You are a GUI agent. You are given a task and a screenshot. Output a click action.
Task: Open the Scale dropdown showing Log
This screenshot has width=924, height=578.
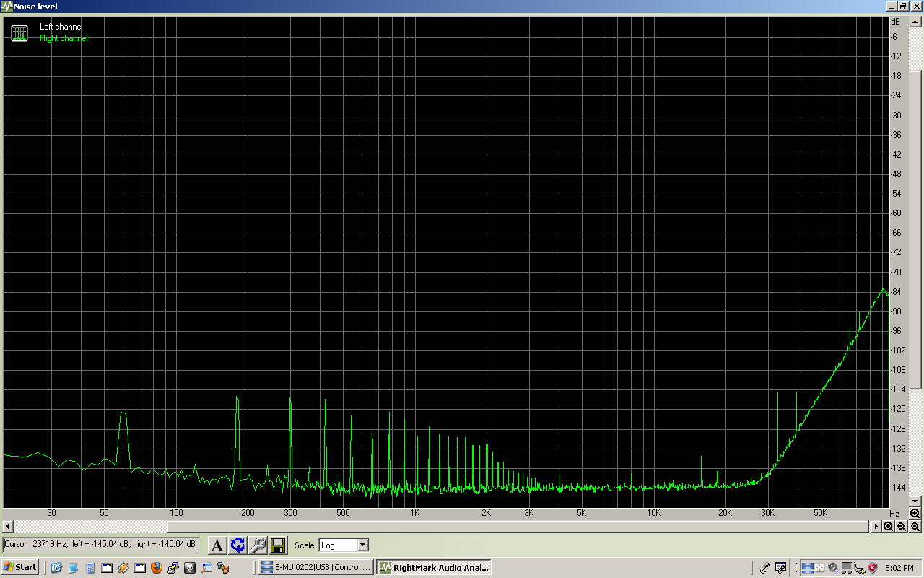click(344, 545)
